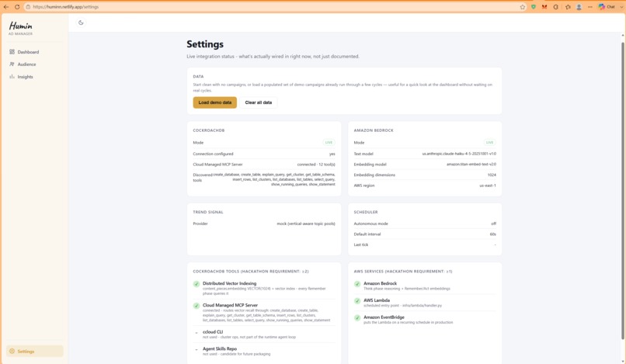The height and width of the screenshot is (364, 626).
Task: Toggle dark mode with the moon icon
Action: 81,23
